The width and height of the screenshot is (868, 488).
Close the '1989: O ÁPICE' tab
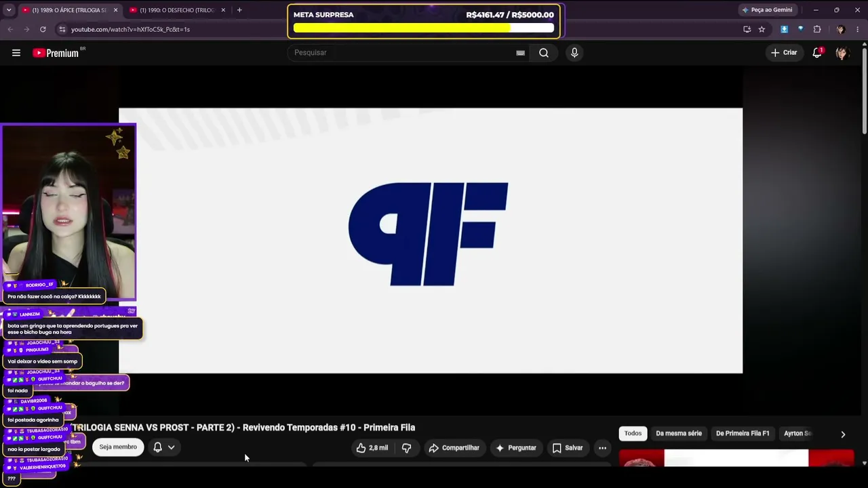(x=115, y=10)
